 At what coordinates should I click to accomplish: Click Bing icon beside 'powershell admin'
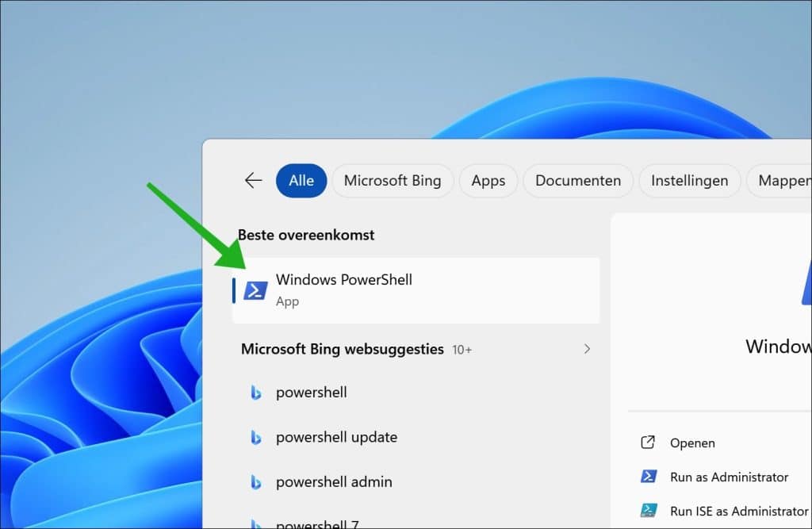click(255, 482)
